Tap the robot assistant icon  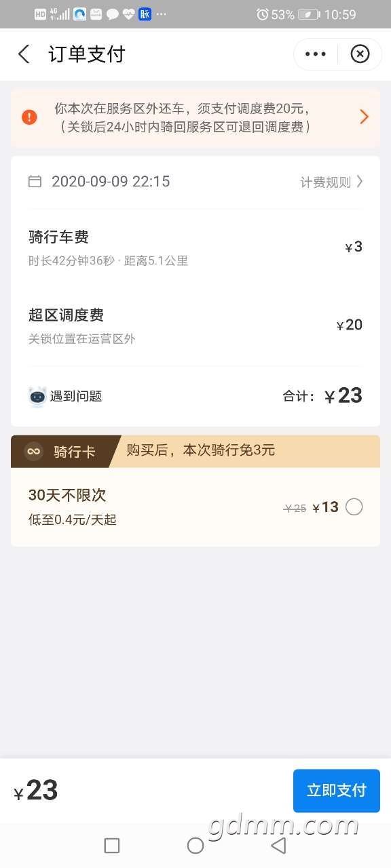pyautogui.click(x=38, y=396)
